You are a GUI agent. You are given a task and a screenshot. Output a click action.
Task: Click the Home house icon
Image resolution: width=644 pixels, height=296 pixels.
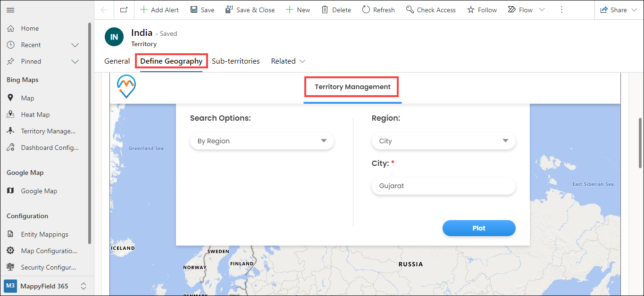click(x=11, y=28)
